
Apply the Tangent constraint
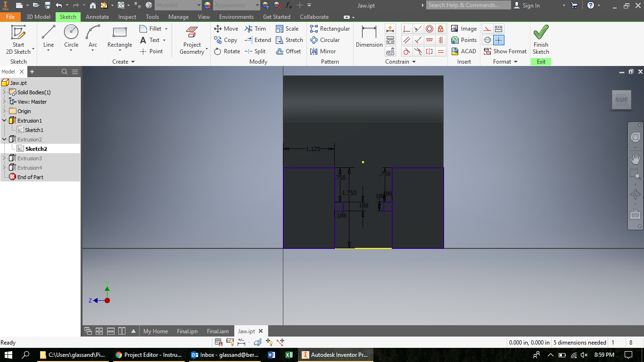click(406, 51)
